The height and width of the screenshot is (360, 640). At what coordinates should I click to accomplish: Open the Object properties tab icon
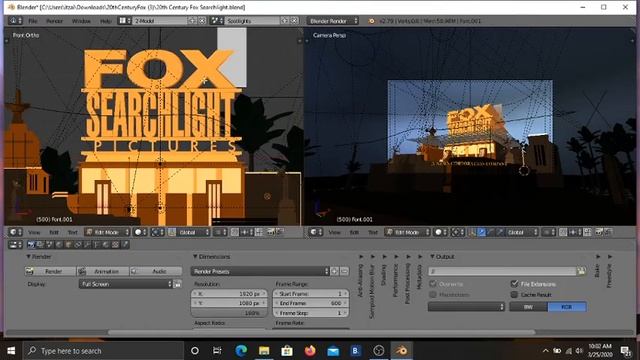69,244
